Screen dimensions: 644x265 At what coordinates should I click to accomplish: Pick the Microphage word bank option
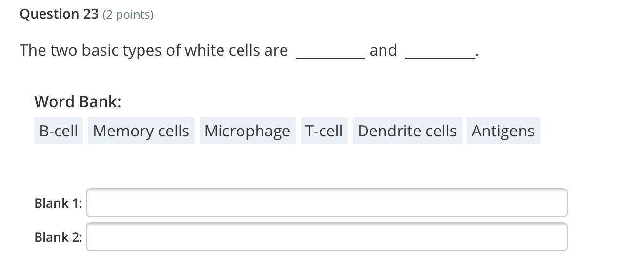tap(247, 131)
